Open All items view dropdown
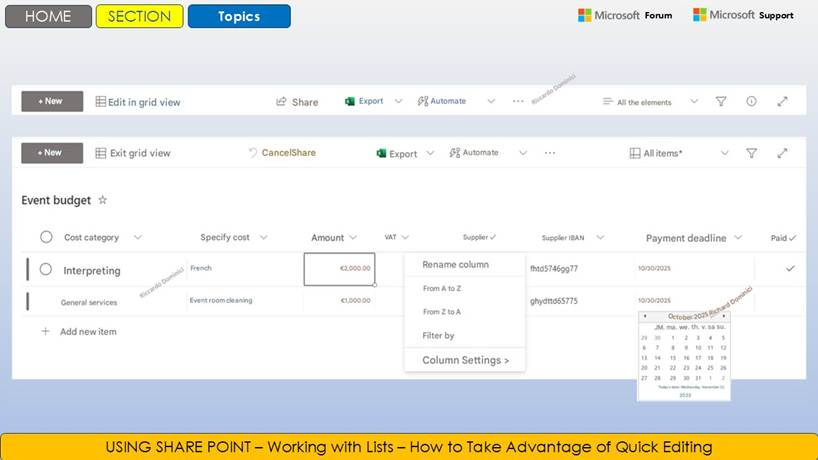The image size is (818, 460). tap(725, 153)
